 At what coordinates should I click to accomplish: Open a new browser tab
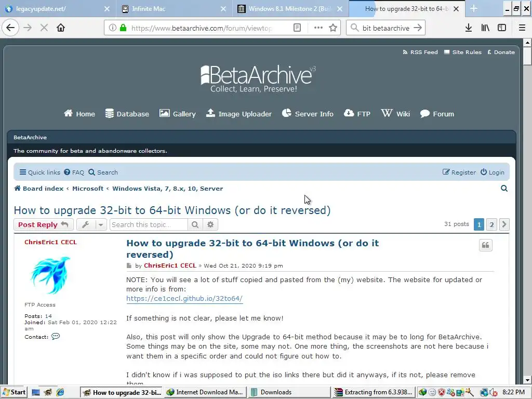click(x=474, y=9)
